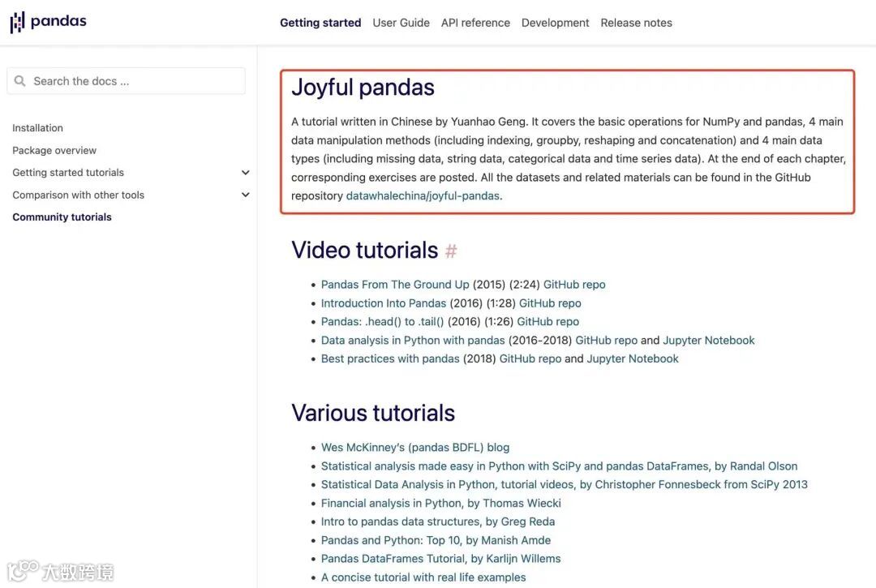Go to Installation in the sidebar
Viewport: 876px width, 588px height.
tap(37, 128)
